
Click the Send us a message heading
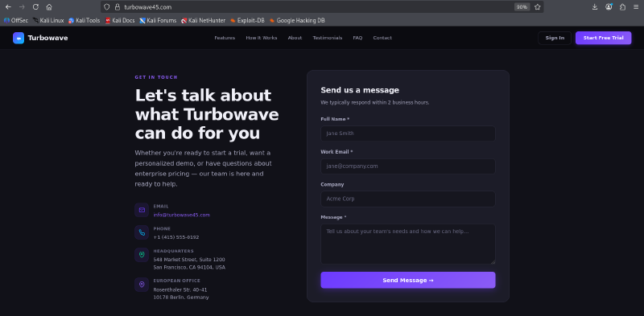[x=360, y=90]
